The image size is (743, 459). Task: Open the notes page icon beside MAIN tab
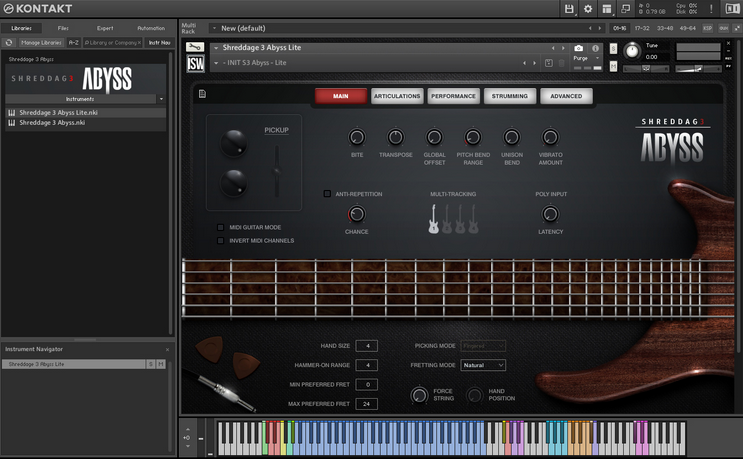coord(202,94)
